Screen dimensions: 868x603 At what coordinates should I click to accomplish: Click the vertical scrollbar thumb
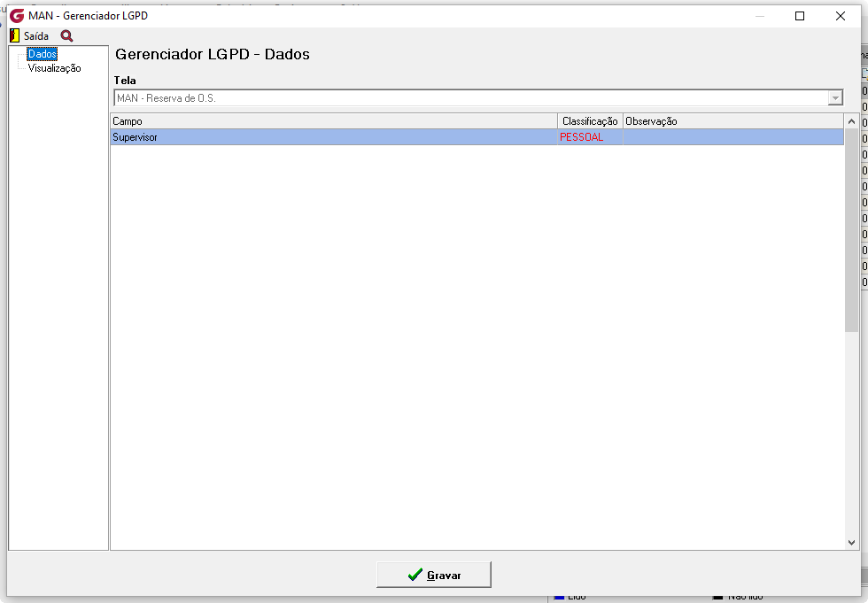click(851, 230)
